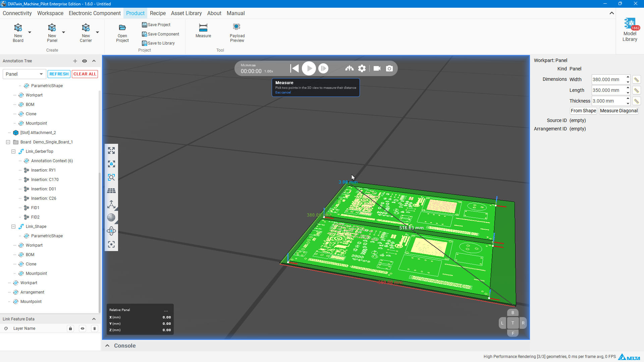Click the add plus icon in Annotation Tree

coord(75,61)
